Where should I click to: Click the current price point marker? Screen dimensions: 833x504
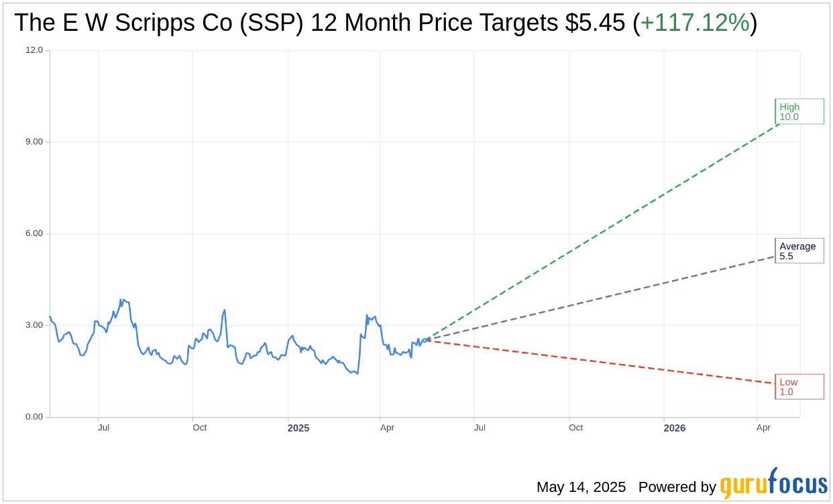point(425,340)
